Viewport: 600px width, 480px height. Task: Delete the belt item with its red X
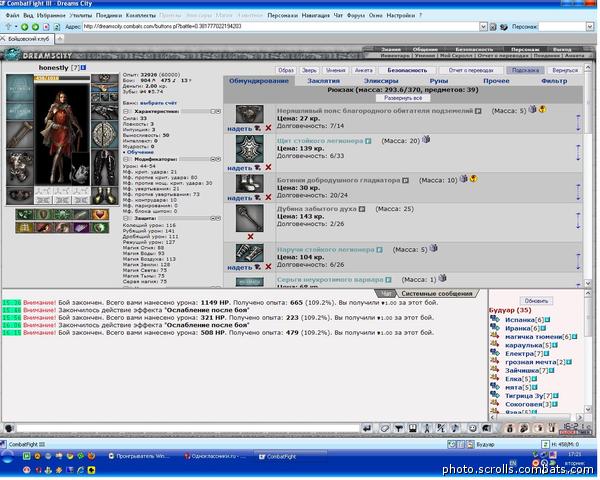pos(268,128)
